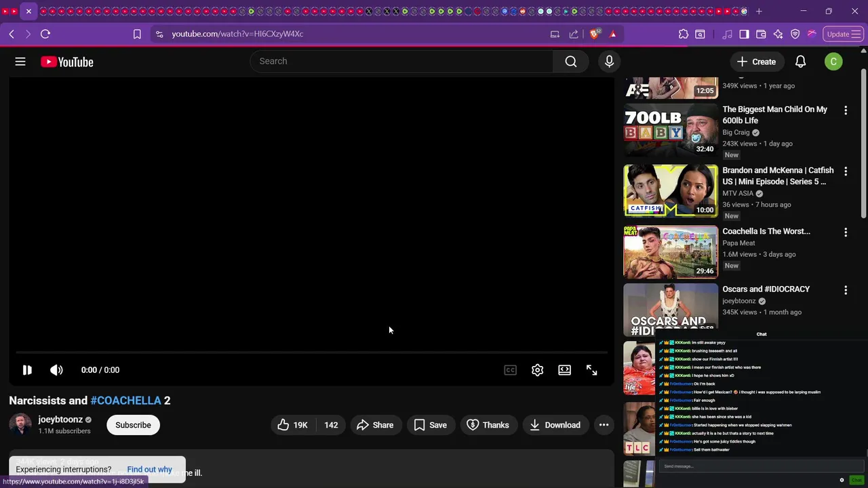Open the browser extensions puzzle icon

[683, 34]
